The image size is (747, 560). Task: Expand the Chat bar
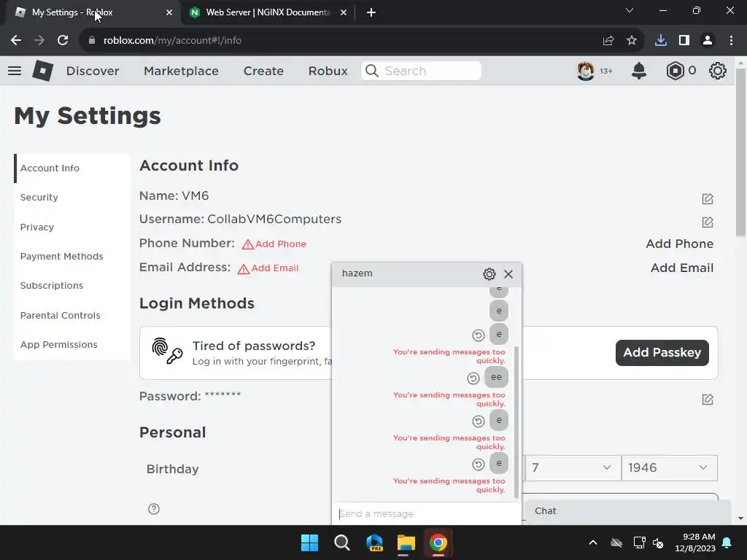pos(628,511)
